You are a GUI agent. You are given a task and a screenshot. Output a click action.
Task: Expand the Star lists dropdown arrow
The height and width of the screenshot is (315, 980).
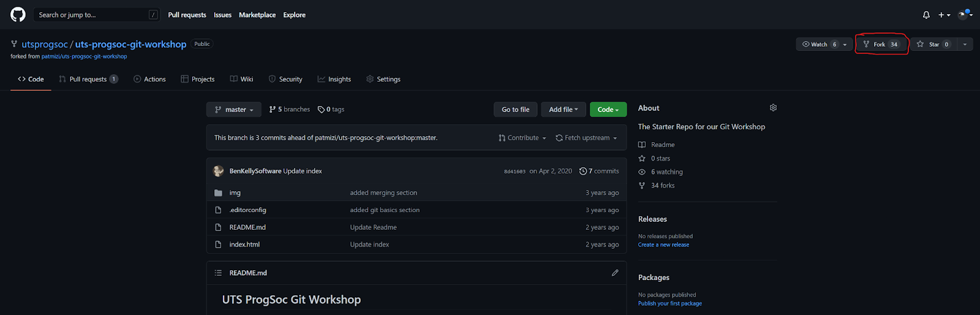click(x=965, y=44)
